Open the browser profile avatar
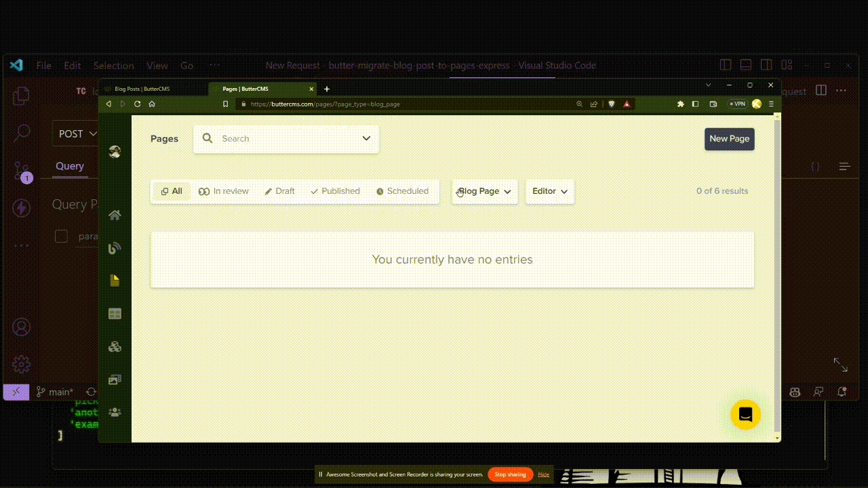This screenshot has height=488, width=868. pos(757,104)
